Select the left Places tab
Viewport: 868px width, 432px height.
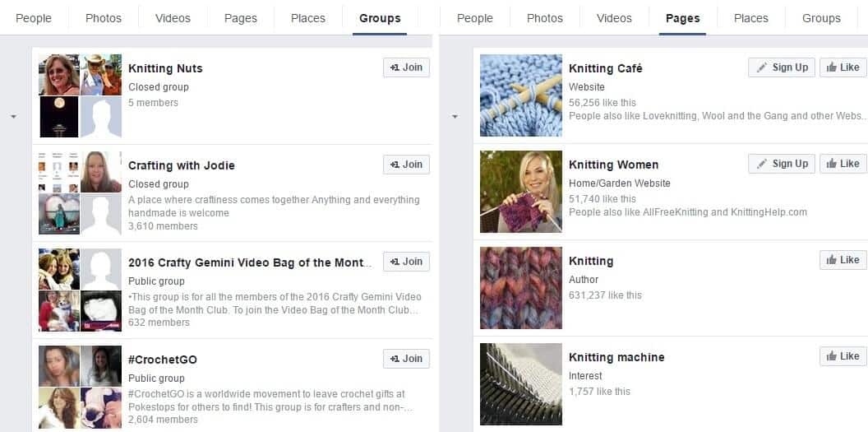tap(308, 18)
